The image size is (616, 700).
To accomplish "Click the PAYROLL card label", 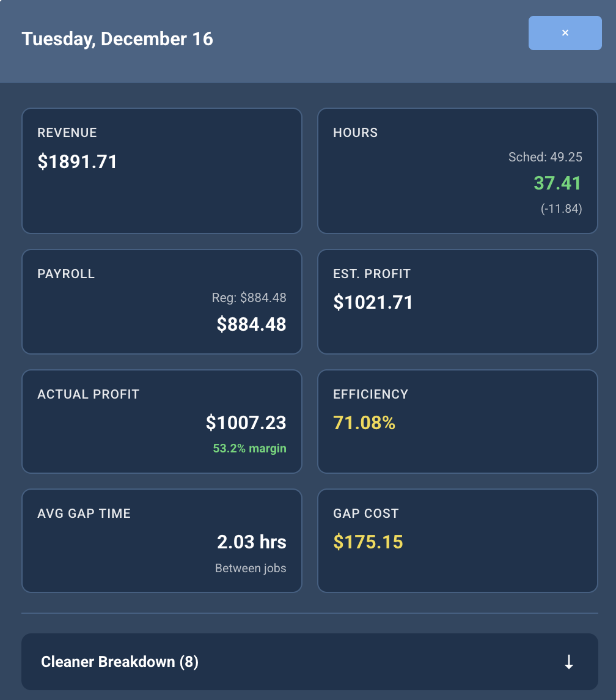I will (66, 274).
